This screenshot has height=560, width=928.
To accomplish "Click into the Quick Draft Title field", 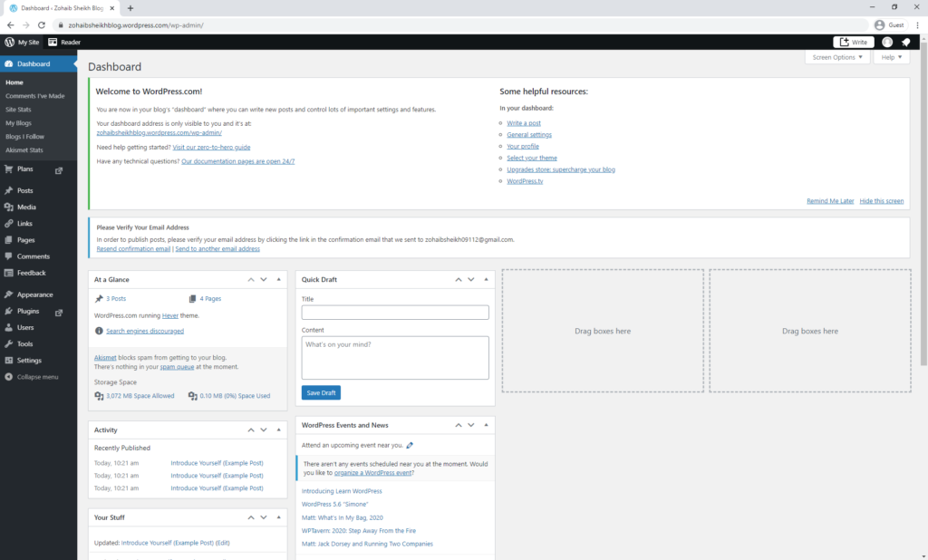I will click(395, 313).
